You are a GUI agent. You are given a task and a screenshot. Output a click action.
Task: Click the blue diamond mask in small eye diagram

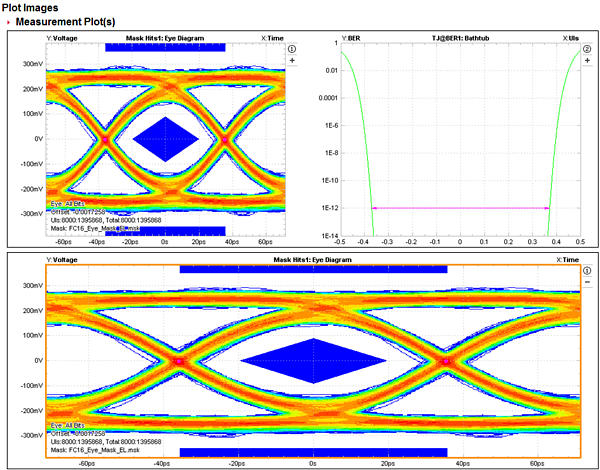(165, 138)
